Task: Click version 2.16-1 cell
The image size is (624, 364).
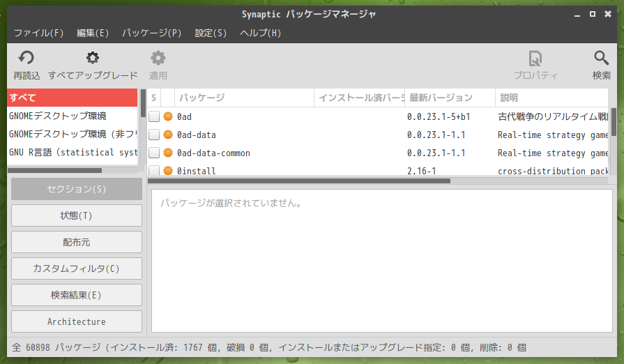Action: coord(421,171)
